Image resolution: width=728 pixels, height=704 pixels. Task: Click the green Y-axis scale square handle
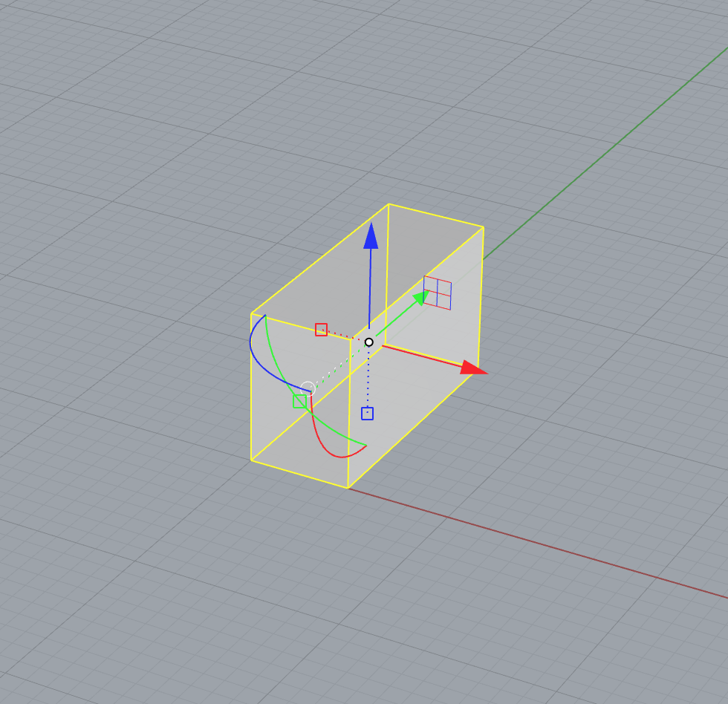click(300, 402)
